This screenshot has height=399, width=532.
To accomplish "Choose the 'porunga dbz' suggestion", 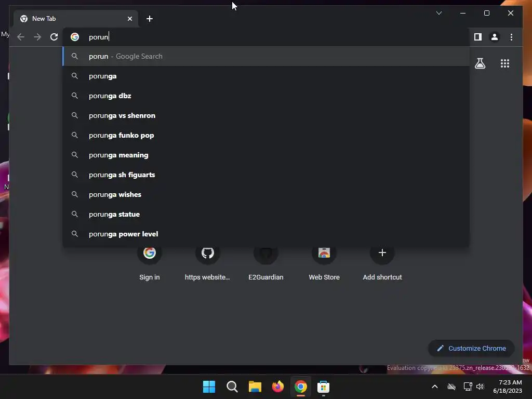I will [x=266, y=96].
